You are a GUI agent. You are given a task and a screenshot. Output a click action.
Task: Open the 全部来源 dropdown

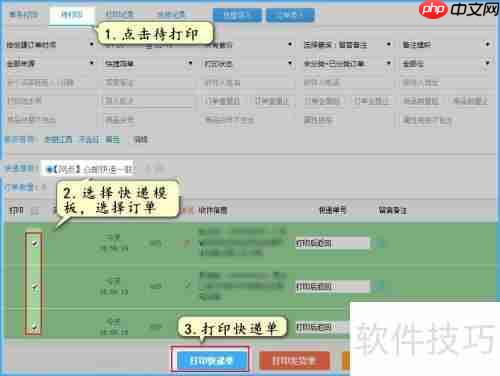click(50, 63)
